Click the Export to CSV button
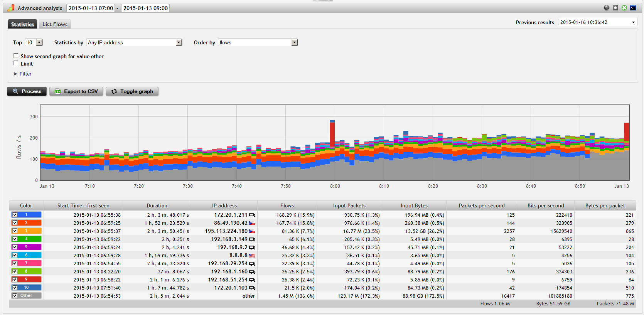 pos(76,91)
